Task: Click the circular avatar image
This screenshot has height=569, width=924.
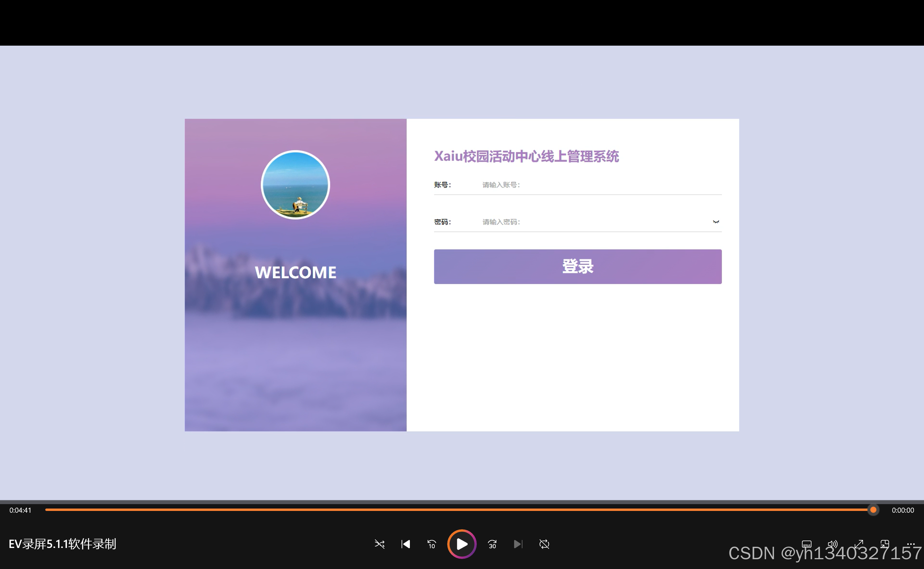Action: [x=295, y=185]
